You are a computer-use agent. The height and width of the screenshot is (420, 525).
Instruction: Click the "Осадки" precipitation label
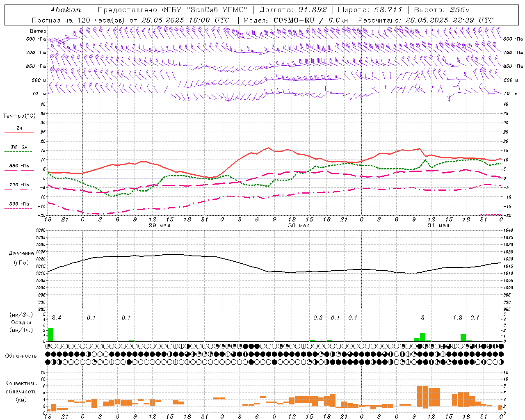click(21, 322)
